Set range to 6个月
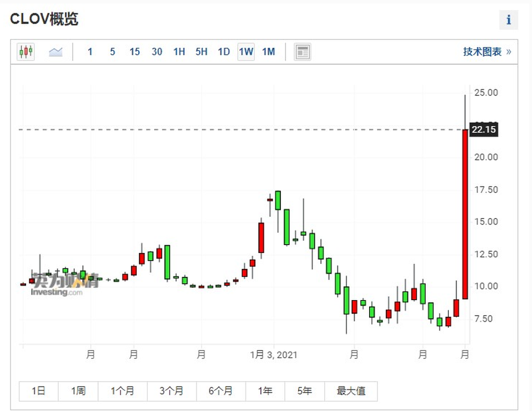Viewport: 532px width, 411px height. 221,391
